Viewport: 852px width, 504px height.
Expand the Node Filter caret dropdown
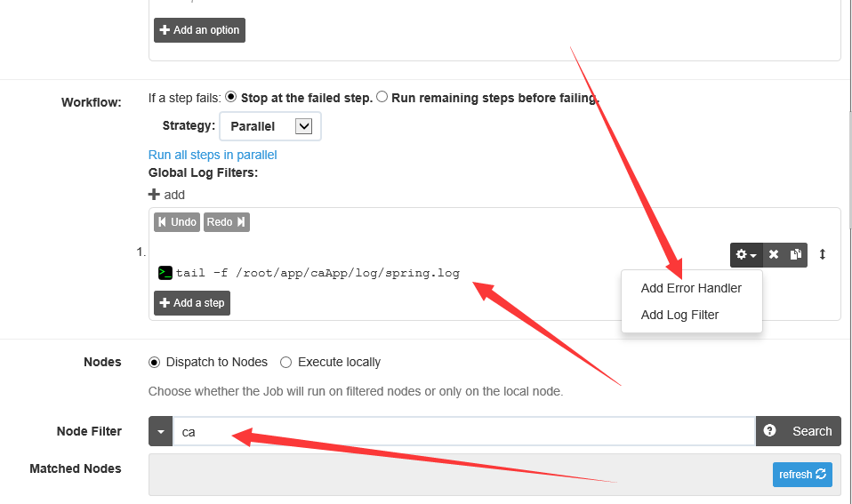[x=160, y=432]
